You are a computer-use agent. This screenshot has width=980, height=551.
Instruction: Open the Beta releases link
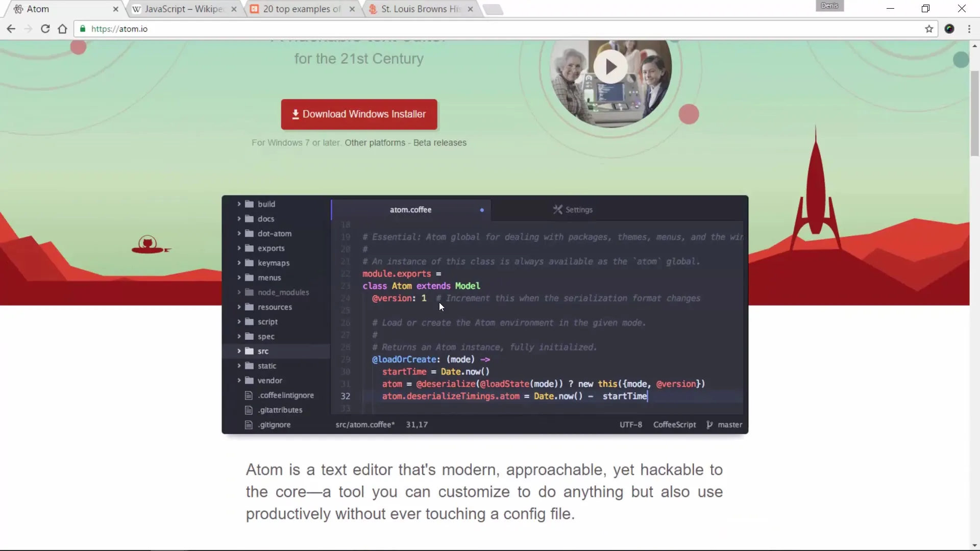point(439,143)
